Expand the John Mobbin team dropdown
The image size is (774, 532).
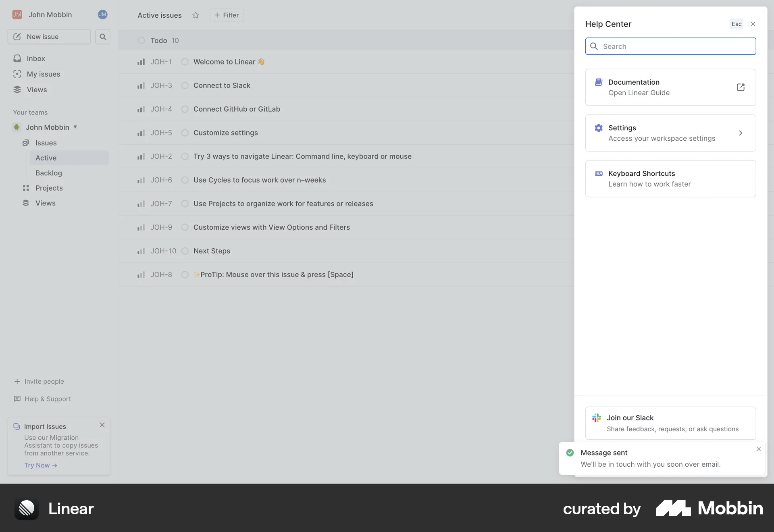75,127
